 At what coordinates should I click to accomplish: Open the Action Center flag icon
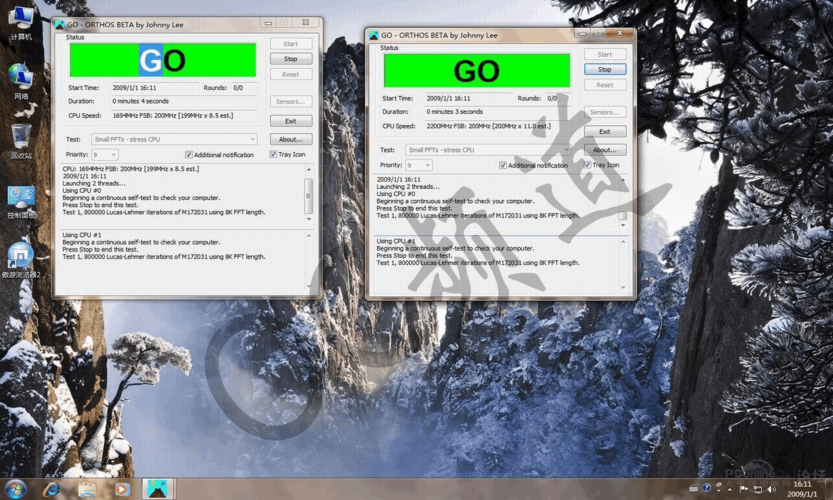(x=744, y=489)
